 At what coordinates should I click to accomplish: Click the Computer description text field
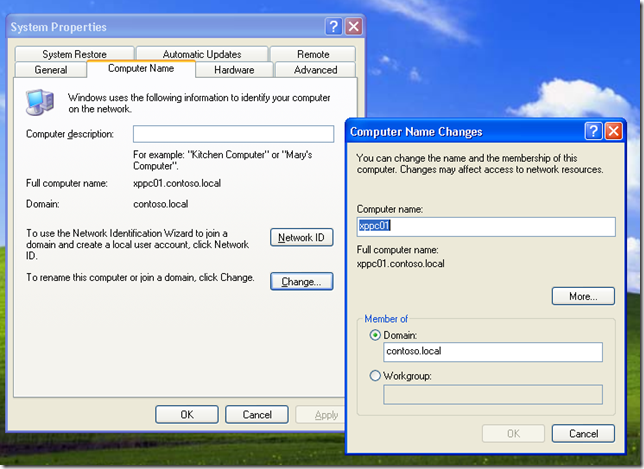pyautogui.click(x=233, y=134)
